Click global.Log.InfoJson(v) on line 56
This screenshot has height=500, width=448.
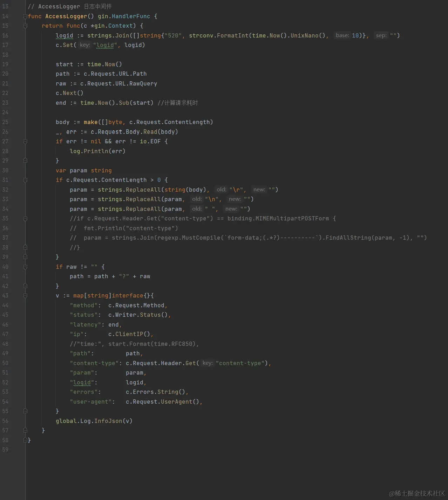point(94,421)
